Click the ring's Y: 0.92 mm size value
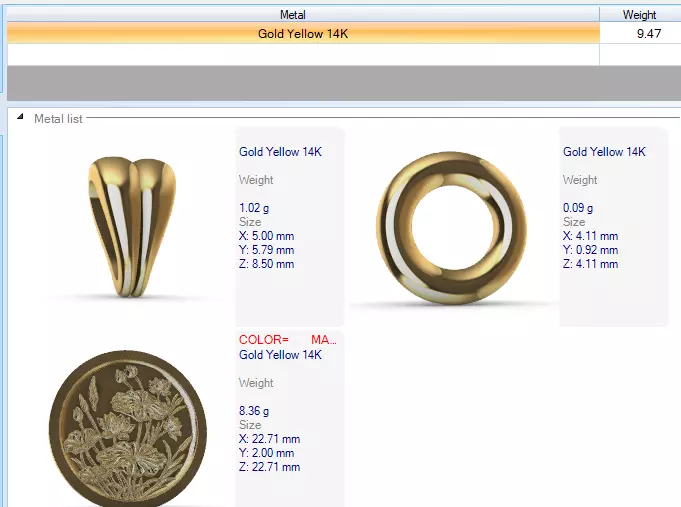681x507 pixels. click(590, 250)
